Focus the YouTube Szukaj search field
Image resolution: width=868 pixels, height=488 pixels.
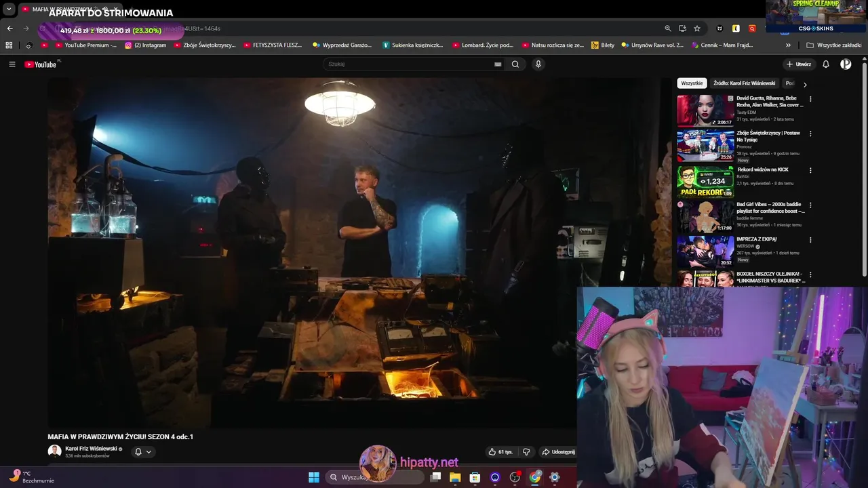[408, 64]
